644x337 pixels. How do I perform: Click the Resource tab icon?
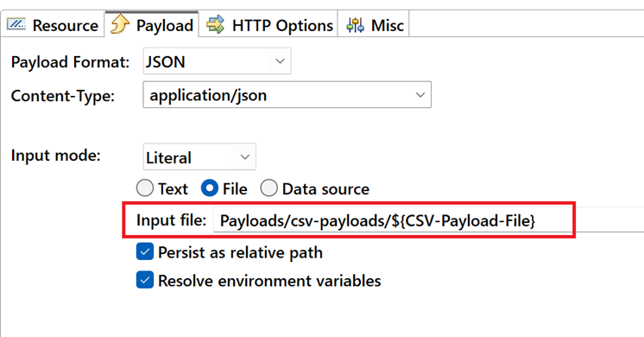click(16, 24)
